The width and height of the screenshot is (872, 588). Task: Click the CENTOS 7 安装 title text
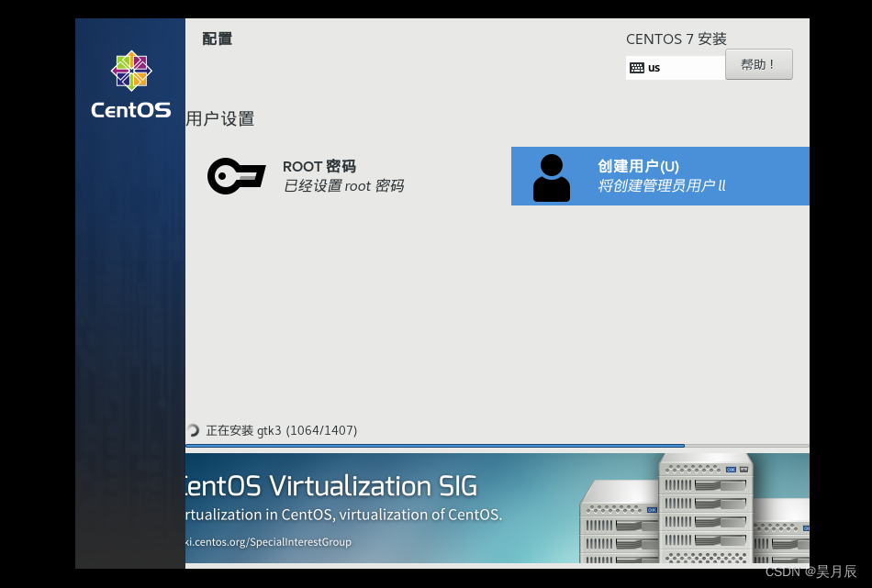pos(676,39)
